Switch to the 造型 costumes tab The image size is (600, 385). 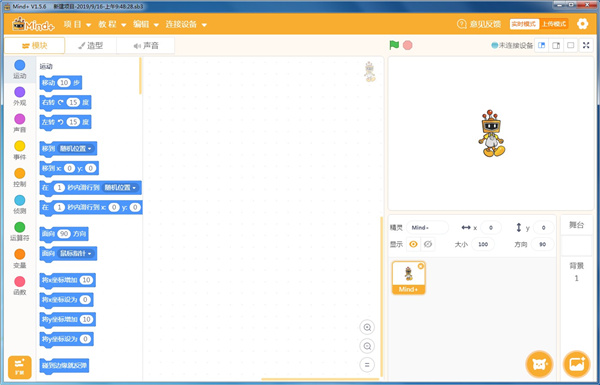tap(91, 46)
